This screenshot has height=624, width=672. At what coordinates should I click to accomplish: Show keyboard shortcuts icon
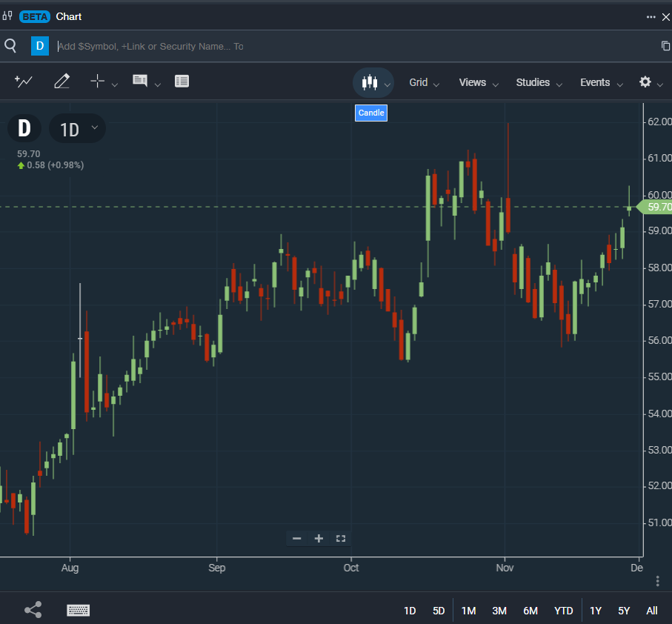tap(78, 610)
